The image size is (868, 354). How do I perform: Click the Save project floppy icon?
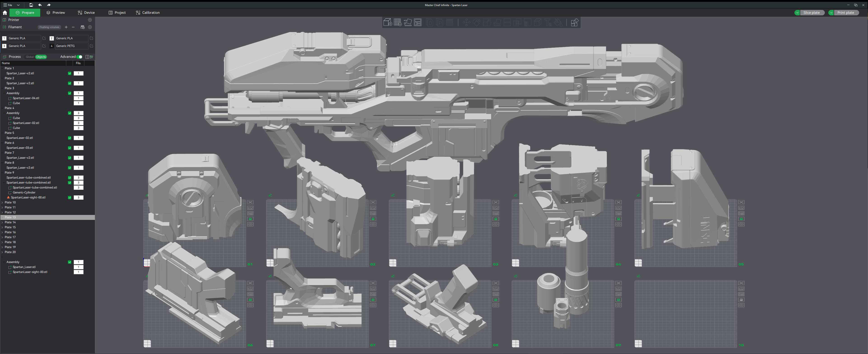(x=31, y=5)
